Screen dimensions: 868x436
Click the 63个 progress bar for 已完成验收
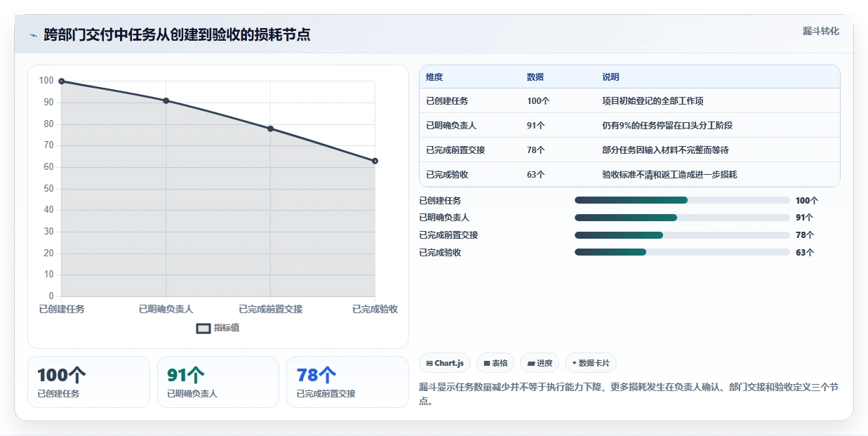[682, 252]
